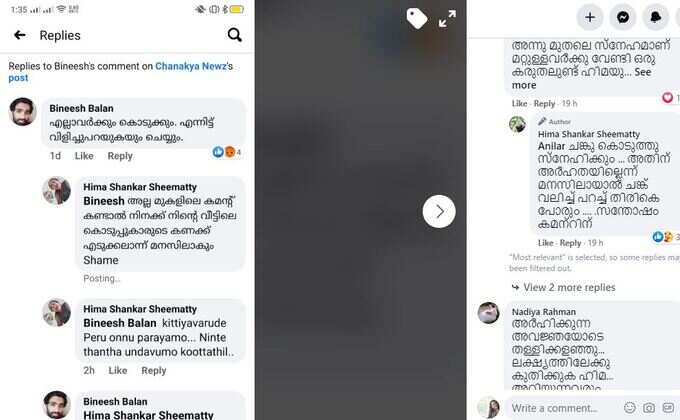Go back using the Replies arrow
The width and height of the screenshot is (680, 420).
pyautogui.click(x=20, y=35)
